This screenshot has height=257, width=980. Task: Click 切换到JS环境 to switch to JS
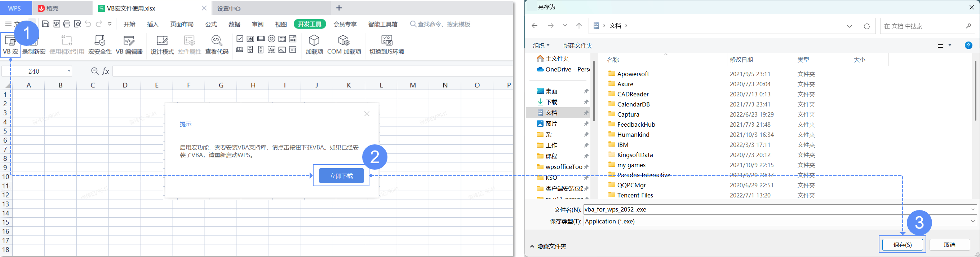pyautogui.click(x=386, y=45)
